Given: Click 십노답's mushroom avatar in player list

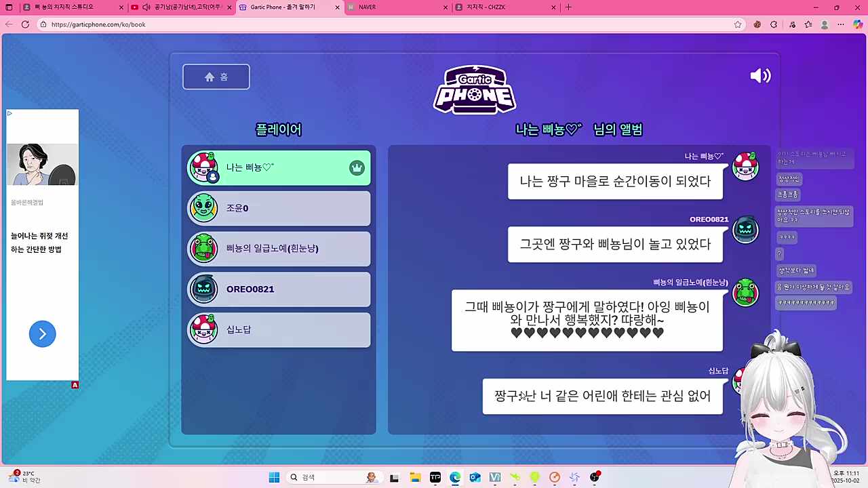Looking at the screenshot, I should pyautogui.click(x=203, y=329).
